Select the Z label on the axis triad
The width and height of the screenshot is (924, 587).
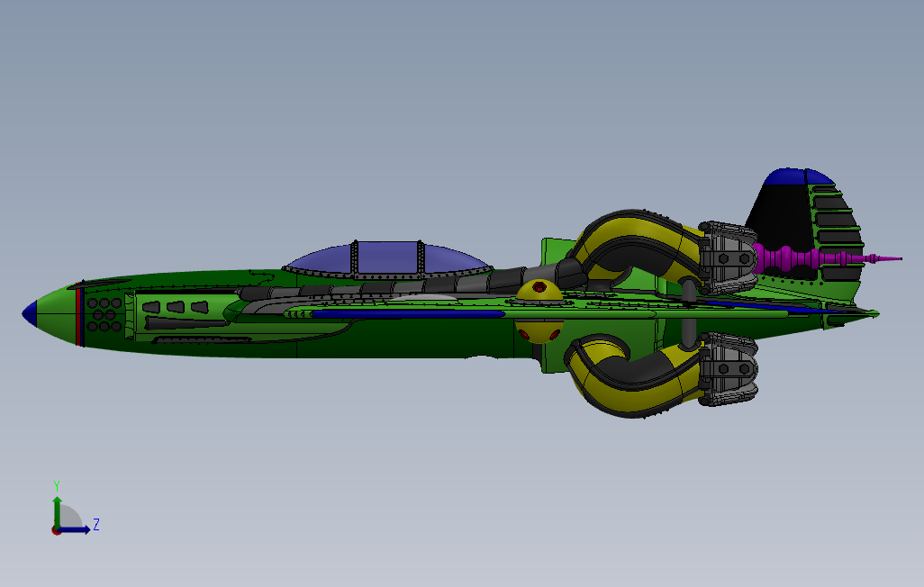96,524
